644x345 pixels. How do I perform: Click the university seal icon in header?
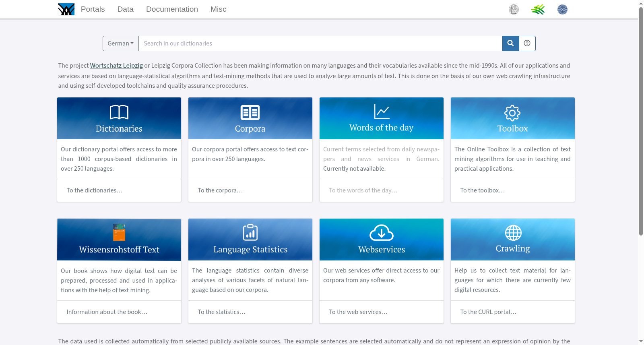(x=514, y=9)
